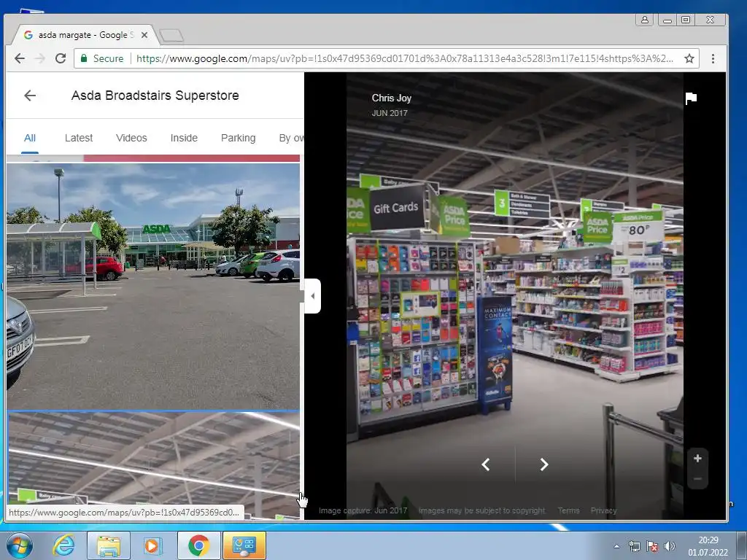Open the Windows Start menu
The width and height of the screenshot is (747, 560).
click(20, 545)
